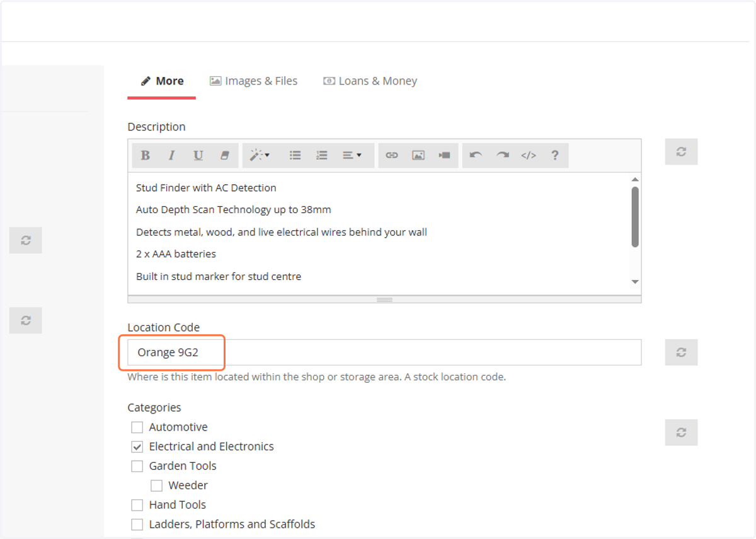This screenshot has width=756, height=539.
Task: Insert a picture into the description
Action: [418, 155]
